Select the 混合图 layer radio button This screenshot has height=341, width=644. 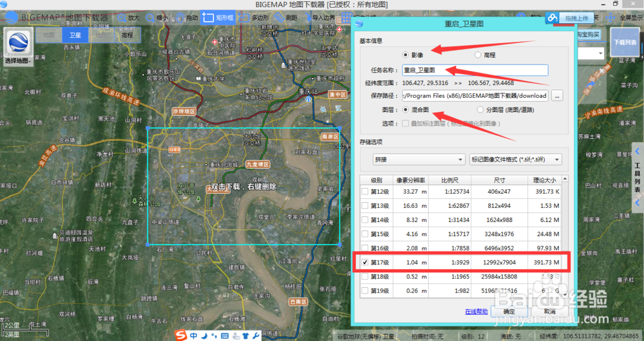406,109
